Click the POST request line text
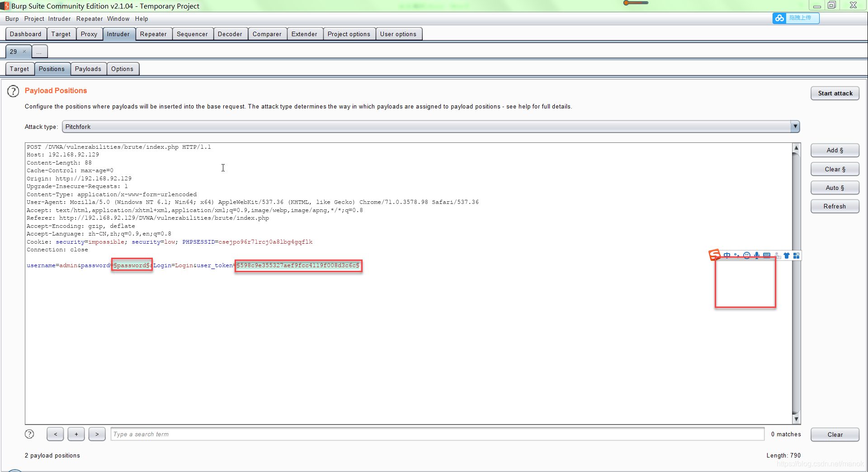The width and height of the screenshot is (868, 472). [119, 147]
